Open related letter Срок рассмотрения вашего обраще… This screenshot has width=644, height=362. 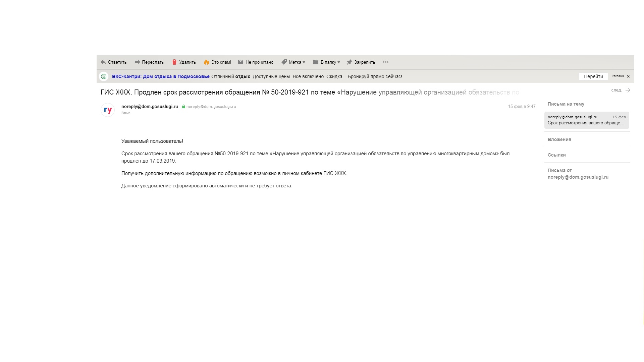click(587, 120)
